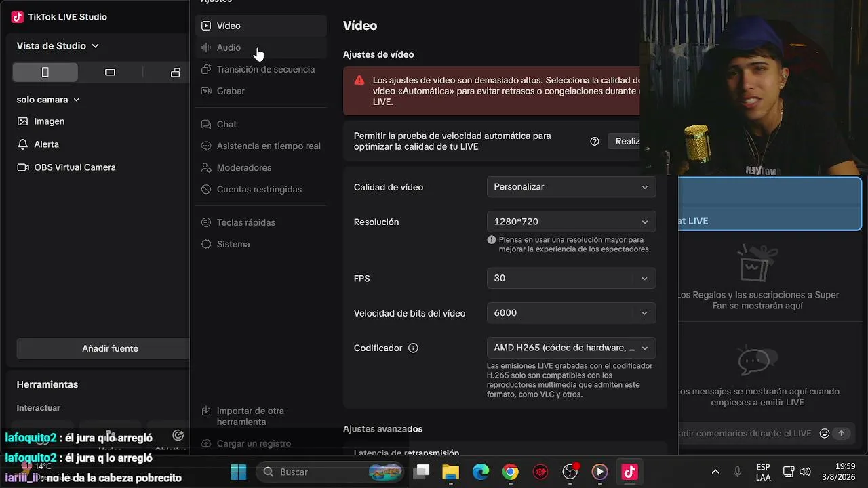Screen dimensions: 868x488
Task: Select the dual-screen layout icon
Action: click(x=176, y=73)
